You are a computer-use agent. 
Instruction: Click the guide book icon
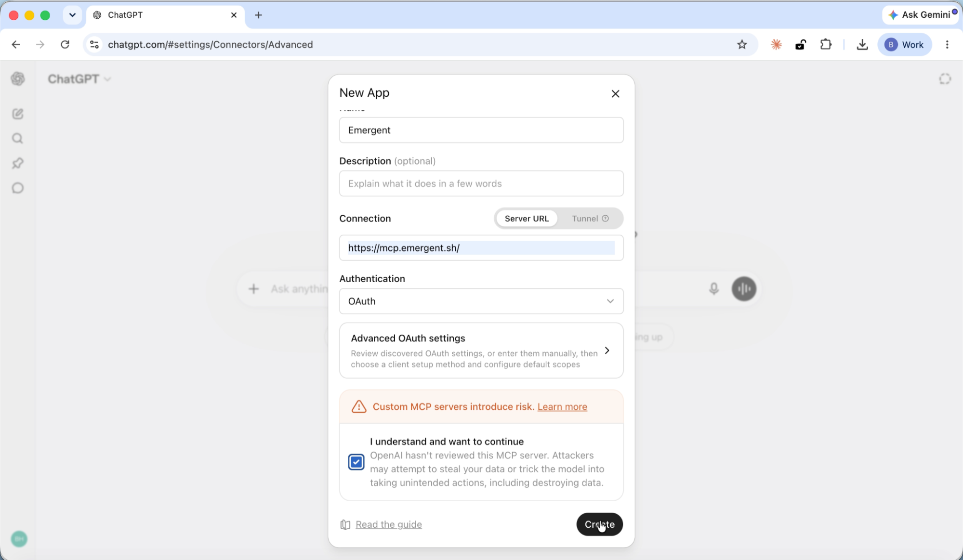point(345,524)
